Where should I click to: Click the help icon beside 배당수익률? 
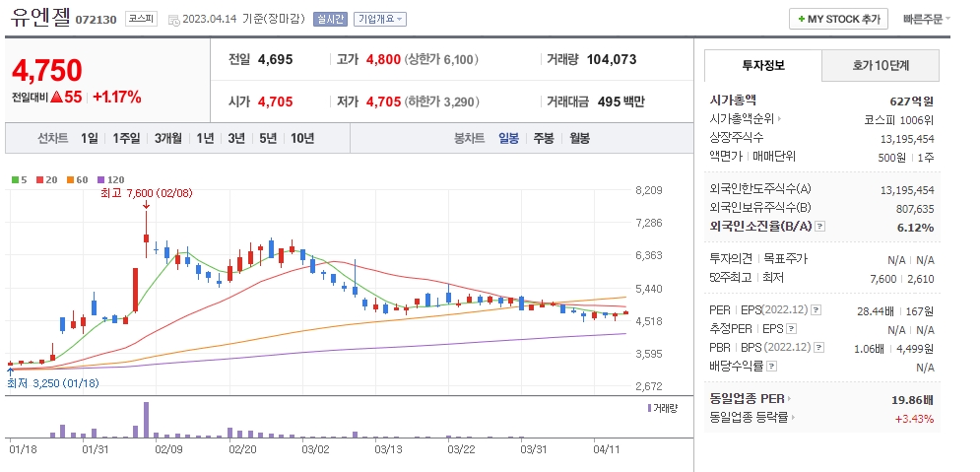click(771, 366)
